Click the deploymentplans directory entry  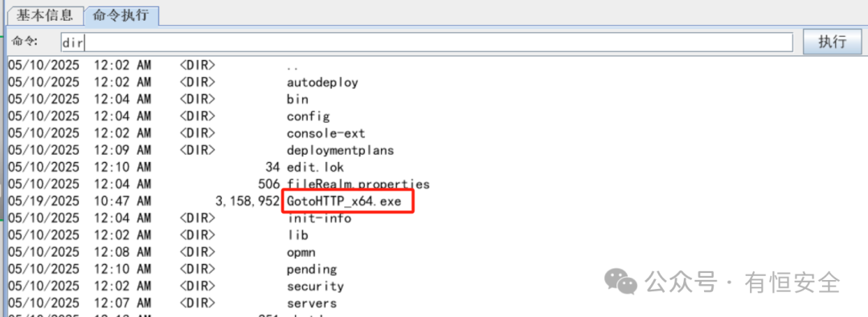[340, 151]
